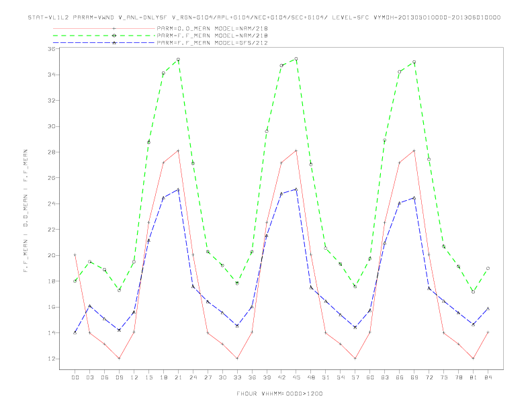Click x-axis tick label 51
Viewport: 532px width, 411px height.
[x=326, y=377]
